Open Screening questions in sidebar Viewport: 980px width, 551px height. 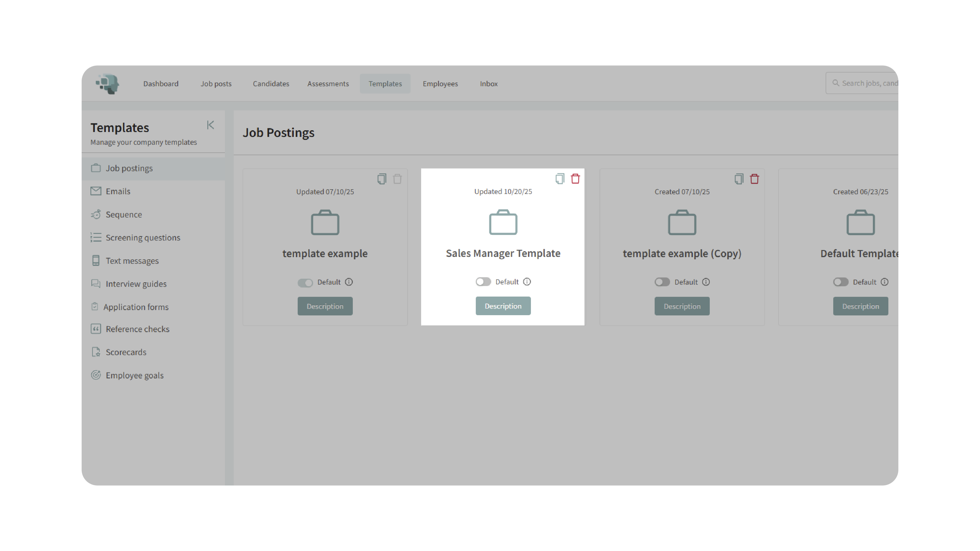pos(143,238)
